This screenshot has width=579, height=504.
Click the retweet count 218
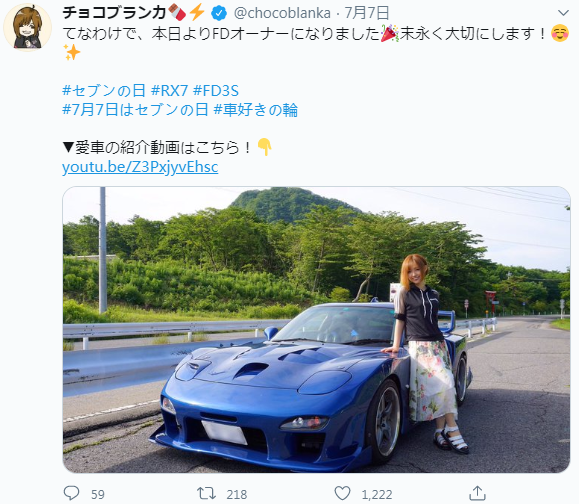[237, 494]
